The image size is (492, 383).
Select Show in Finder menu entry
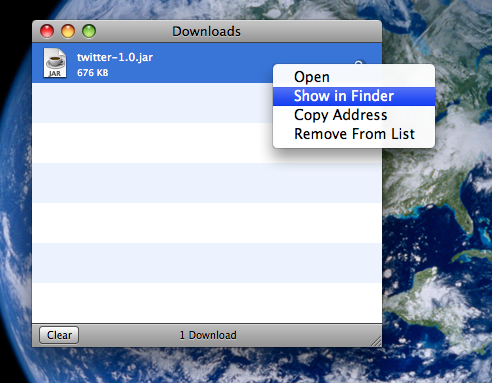coord(354,96)
